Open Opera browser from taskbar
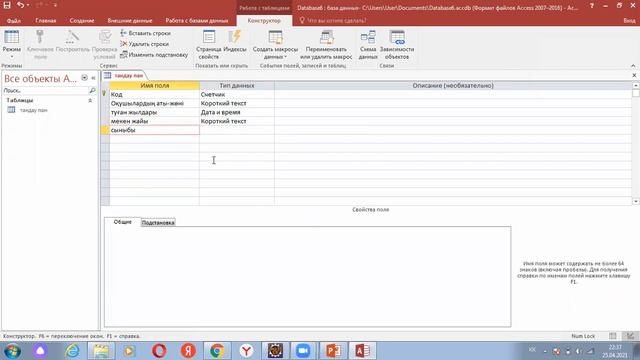This screenshot has width=640, height=360. point(159,351)
